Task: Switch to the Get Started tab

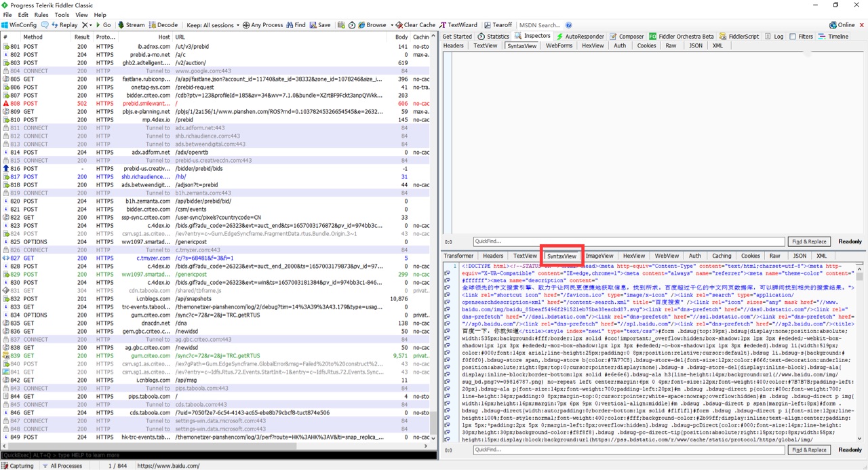Action: coord(457,36)
